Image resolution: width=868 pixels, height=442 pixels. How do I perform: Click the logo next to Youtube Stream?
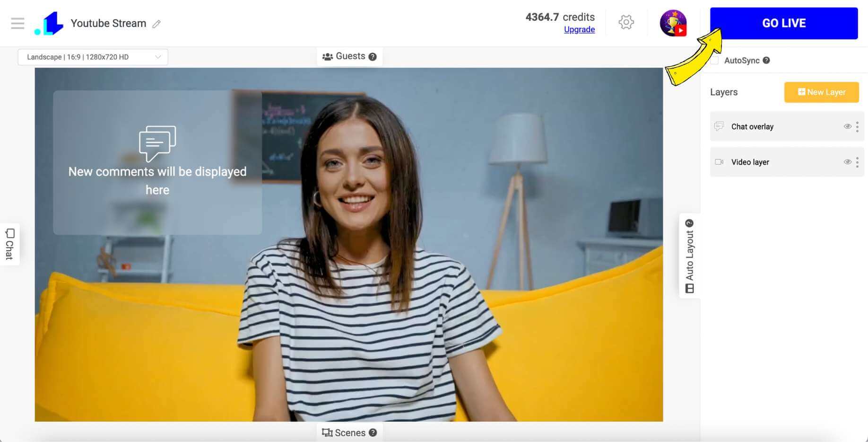point(49,24)
